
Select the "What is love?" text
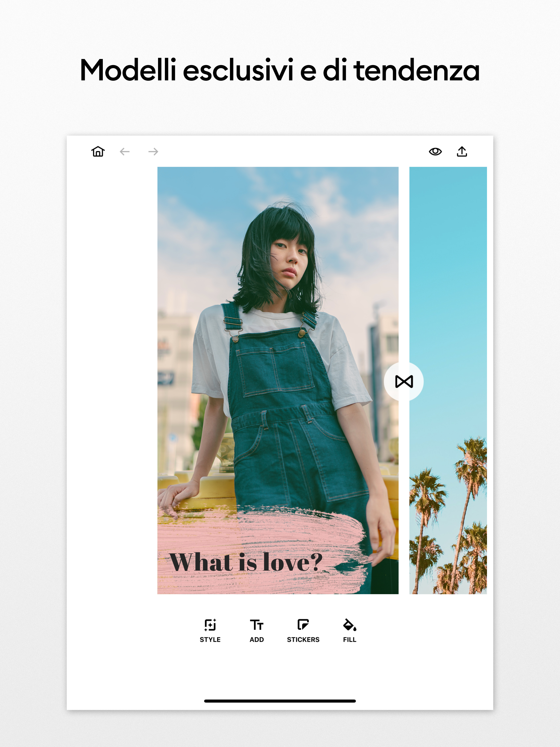246,562
